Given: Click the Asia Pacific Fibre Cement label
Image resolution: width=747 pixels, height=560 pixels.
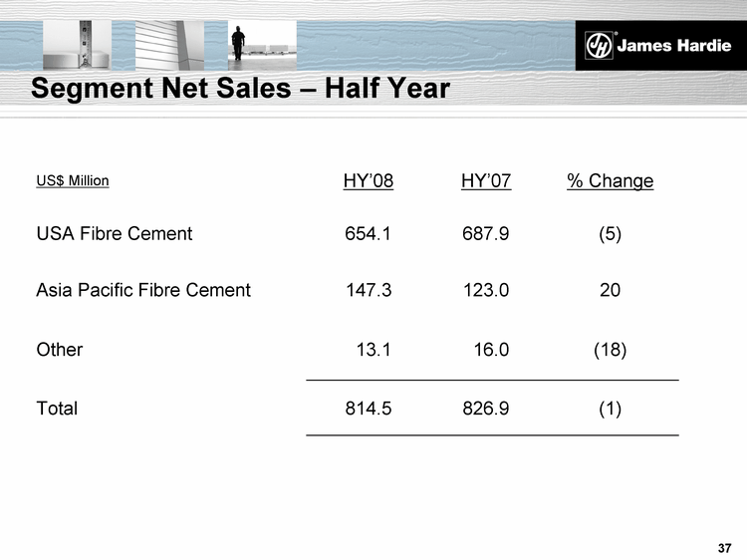Looking at the screenshot, I should tap(143, 291).
